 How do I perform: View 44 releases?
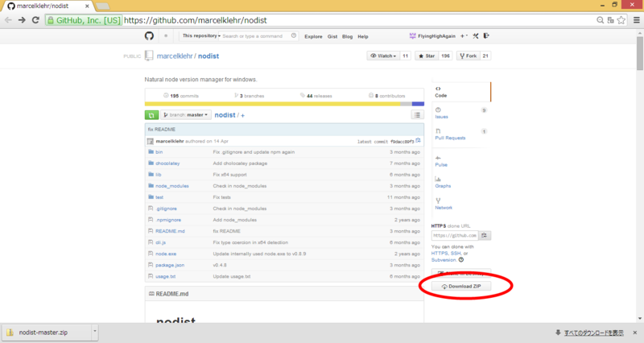[x=316, y=96]
